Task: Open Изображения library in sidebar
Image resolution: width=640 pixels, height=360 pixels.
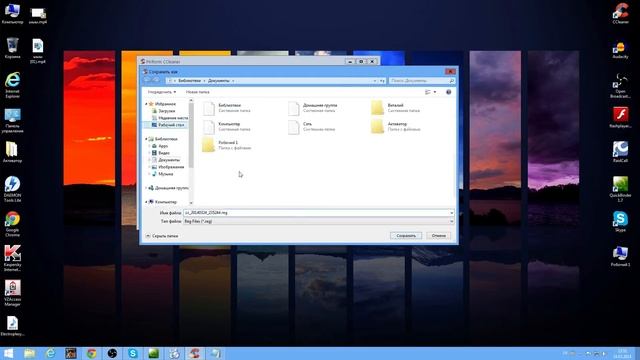Action: point(168,167)
